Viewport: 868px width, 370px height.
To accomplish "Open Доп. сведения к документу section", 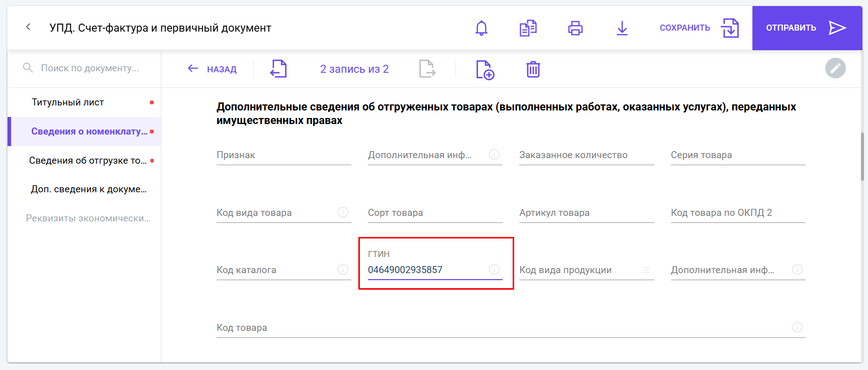I will point(84,189).
